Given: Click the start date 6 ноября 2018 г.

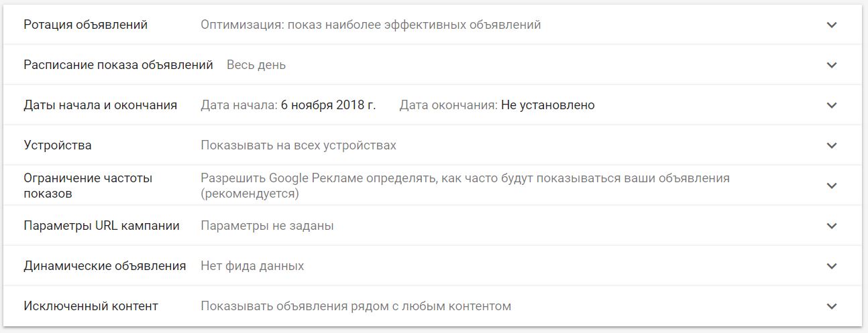Looking at the screenshot, I should pos(328,105).
